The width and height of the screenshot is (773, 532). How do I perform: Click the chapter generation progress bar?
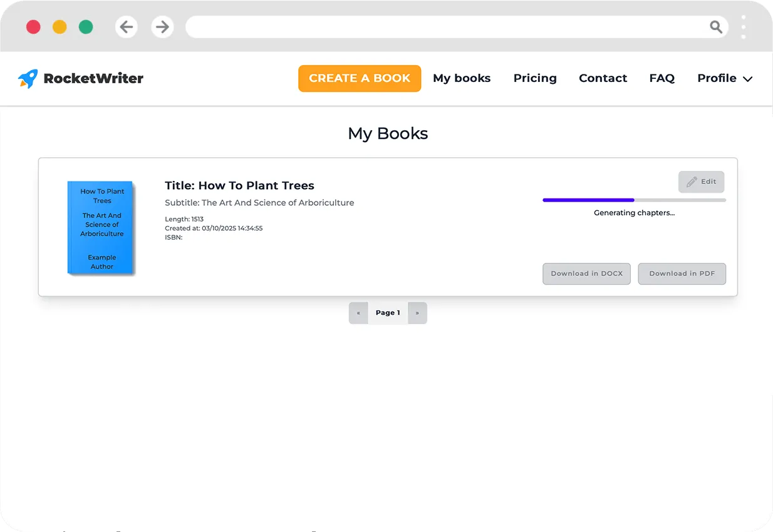click(633, 199)
